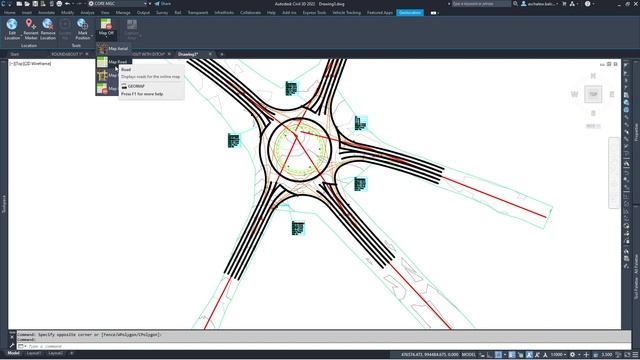Open the Express Tools ribbon tab
This screenshot has width=640, height=360.
click(x=314, y=13)
